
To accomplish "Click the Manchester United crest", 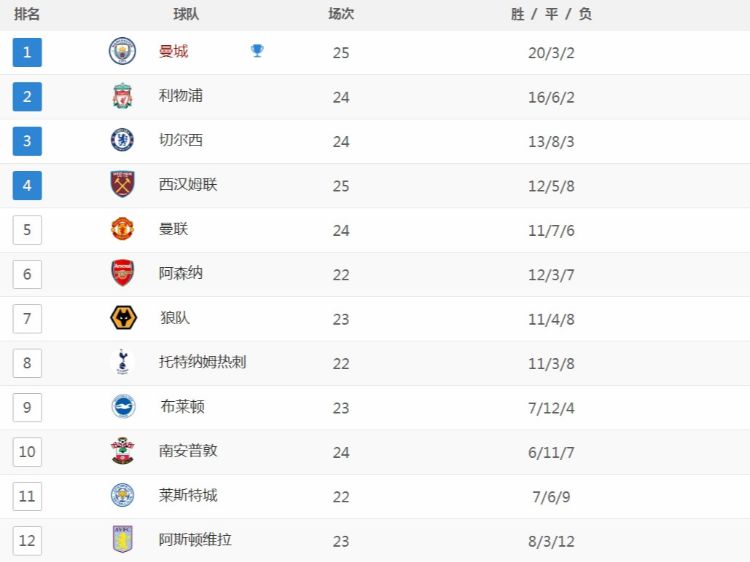I will (122, 229).
